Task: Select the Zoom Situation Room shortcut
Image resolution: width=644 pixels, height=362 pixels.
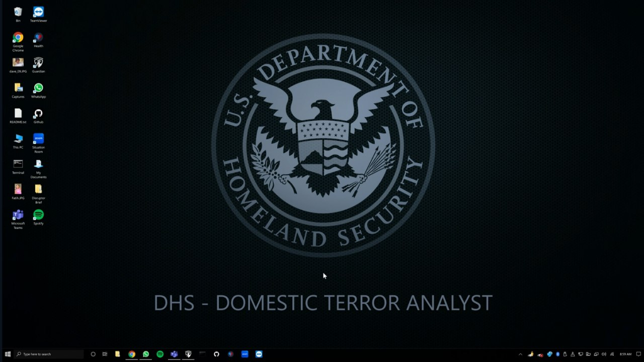Action: pyautogui.click(x=38, y=143)
